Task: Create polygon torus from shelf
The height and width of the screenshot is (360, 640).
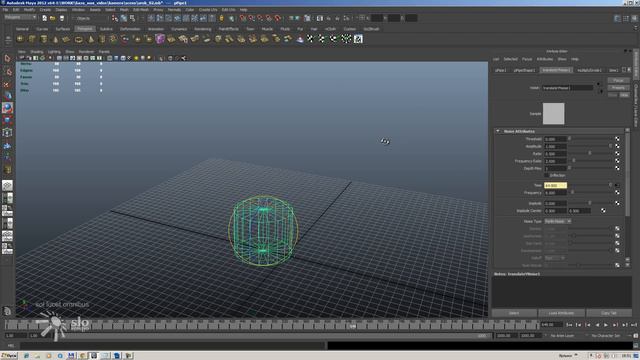Action: [x=78, y=39]
